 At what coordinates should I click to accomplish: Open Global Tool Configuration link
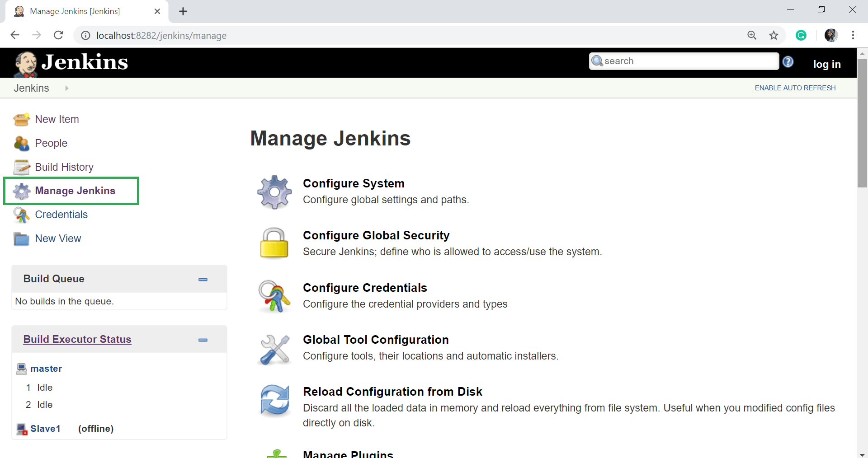pos(376,340)
